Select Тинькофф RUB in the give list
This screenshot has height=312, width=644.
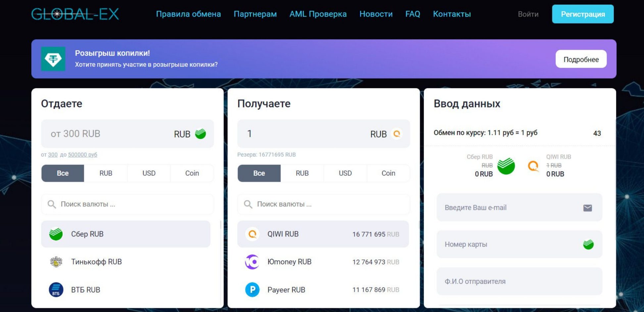tap(126, 262)
